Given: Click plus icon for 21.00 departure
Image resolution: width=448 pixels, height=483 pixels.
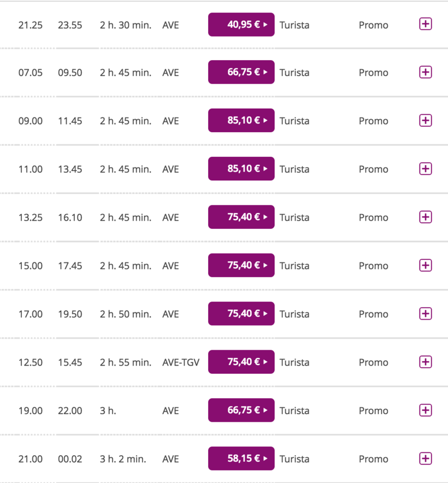Looking at the screenshot, I should pyautogui.click(x=425, y=458).
